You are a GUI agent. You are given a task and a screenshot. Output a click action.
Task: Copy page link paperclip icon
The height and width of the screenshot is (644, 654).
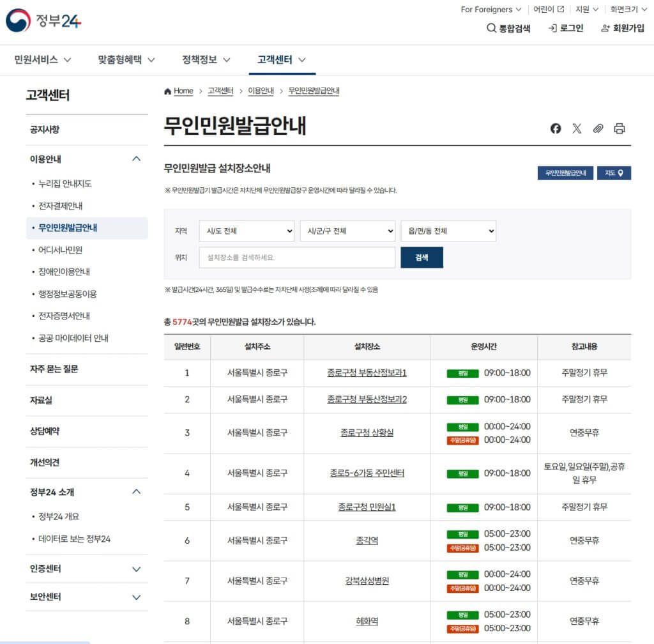598,128
